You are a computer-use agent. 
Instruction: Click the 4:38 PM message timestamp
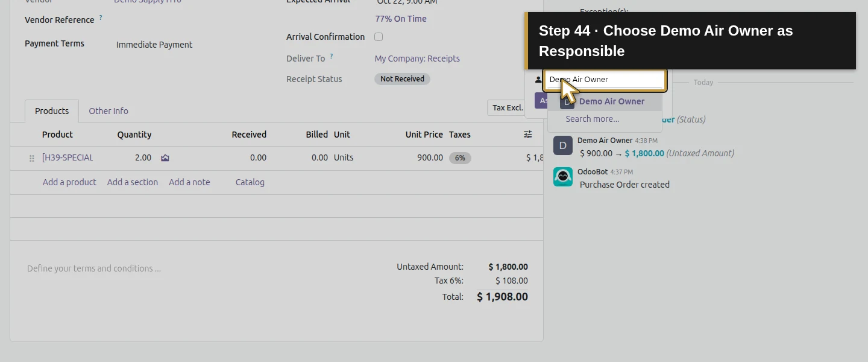click(646, 141)
